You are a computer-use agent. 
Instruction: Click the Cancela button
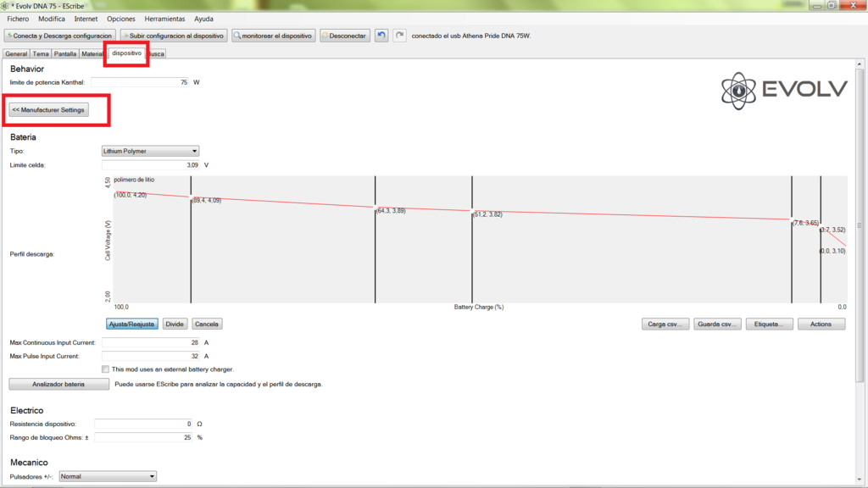point(207,324)
